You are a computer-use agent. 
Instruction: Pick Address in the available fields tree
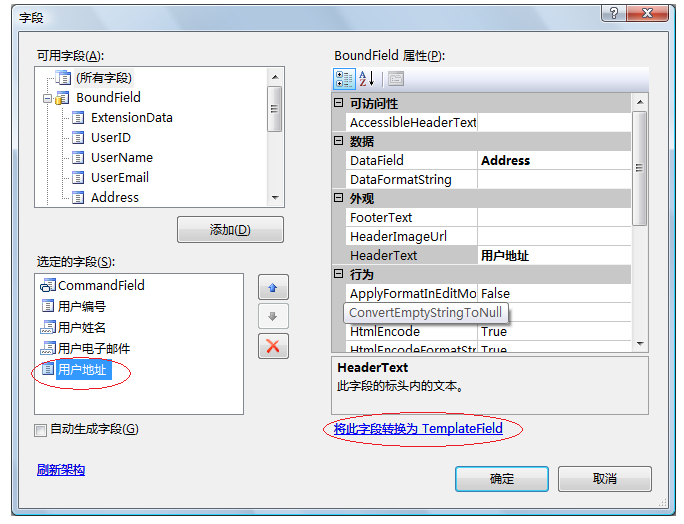pyautogui.click(x=115, y=198)
